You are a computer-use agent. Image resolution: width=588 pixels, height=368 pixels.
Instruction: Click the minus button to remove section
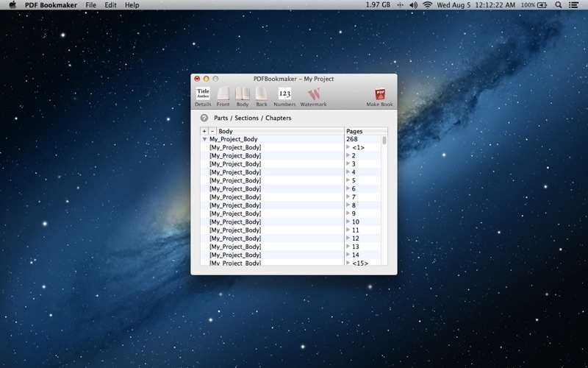click(x=212, y=131)
